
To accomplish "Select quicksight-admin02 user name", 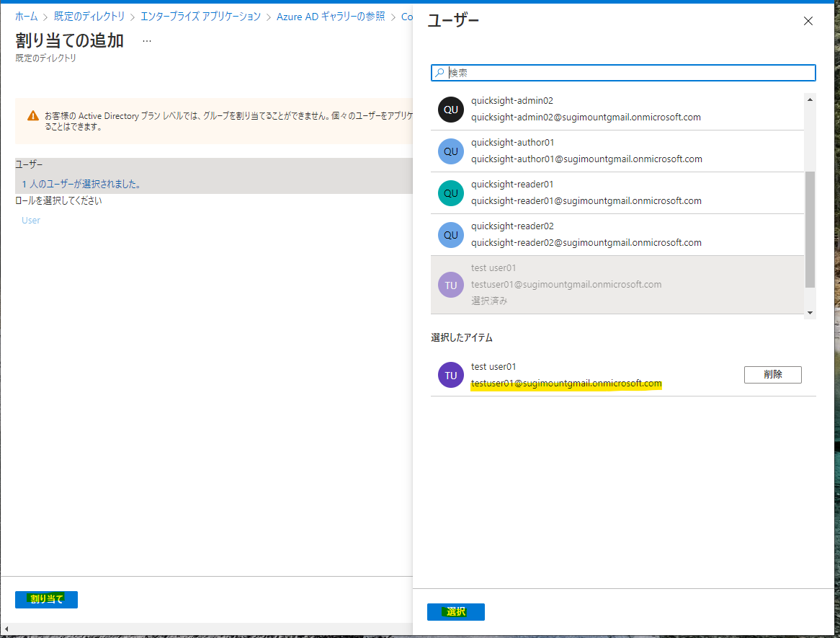I will pos(512,101).
